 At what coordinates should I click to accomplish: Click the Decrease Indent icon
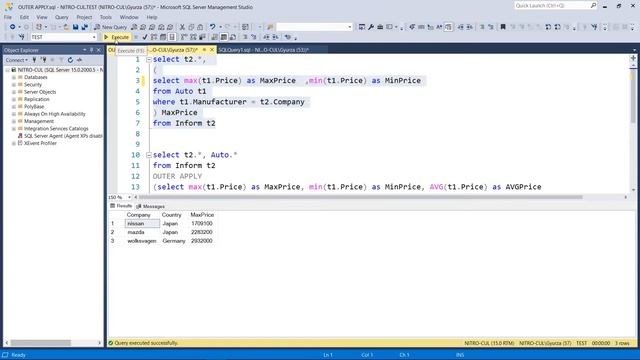click(x=266, y=37)
